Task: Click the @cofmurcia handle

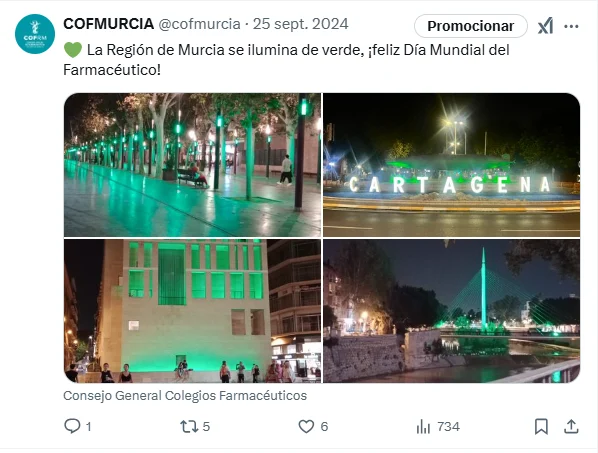Action: pyautogui.click(x=199, y=24)
